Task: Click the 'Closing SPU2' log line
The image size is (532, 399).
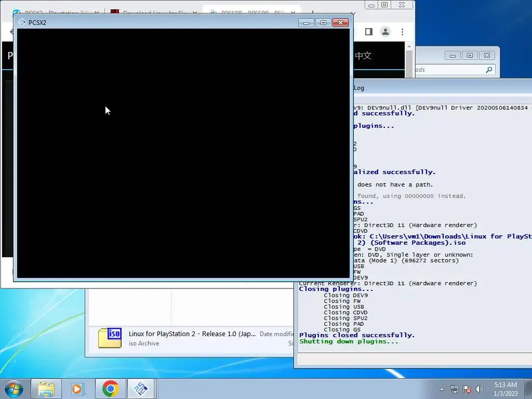Action: (x=345, y=318)
